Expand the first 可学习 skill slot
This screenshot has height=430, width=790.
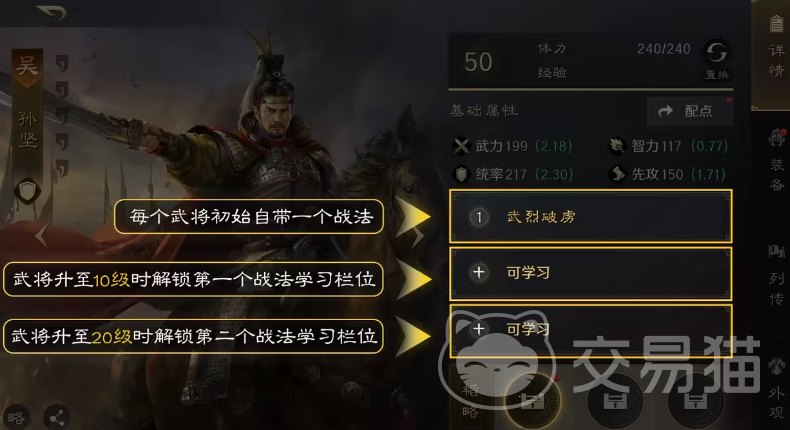(x=590, y=273)
